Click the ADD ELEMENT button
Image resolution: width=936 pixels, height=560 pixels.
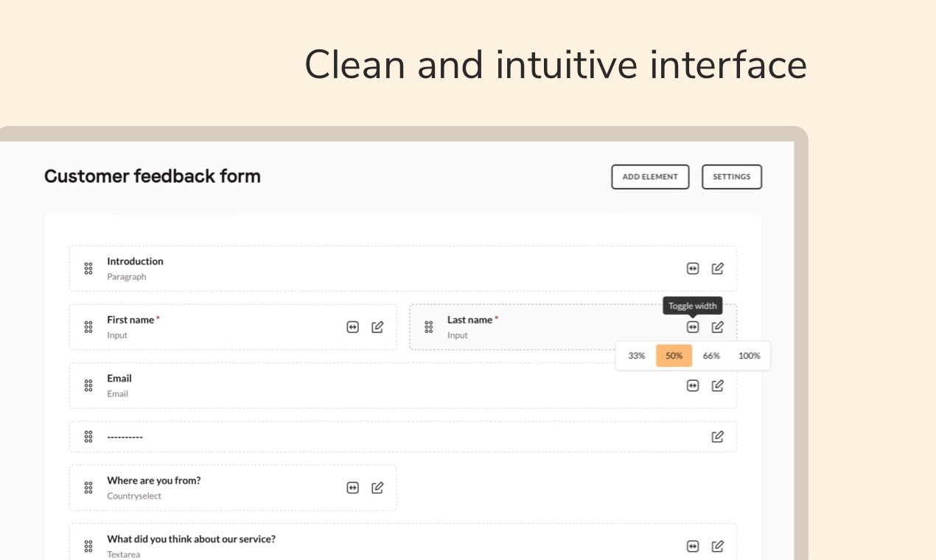tap(650, 177)
